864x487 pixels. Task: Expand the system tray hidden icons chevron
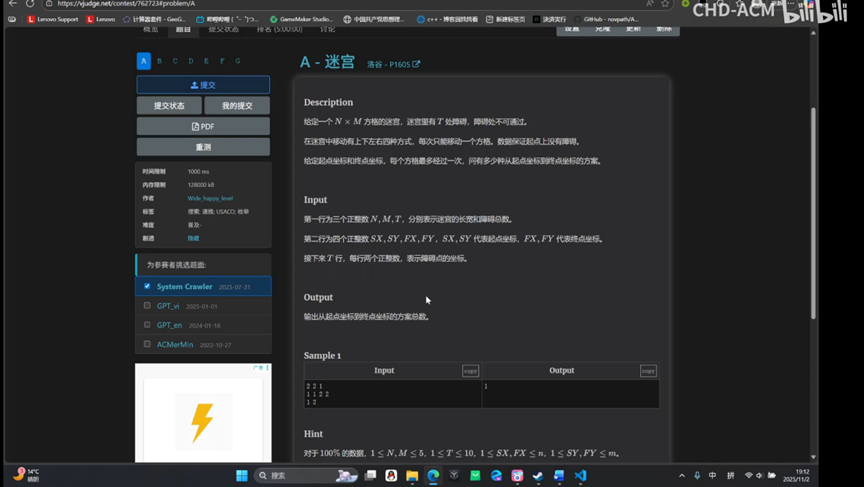coord(682,476)
